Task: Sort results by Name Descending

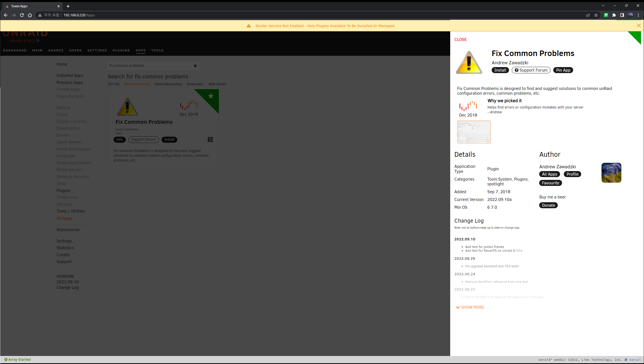Action: [168, 84]
